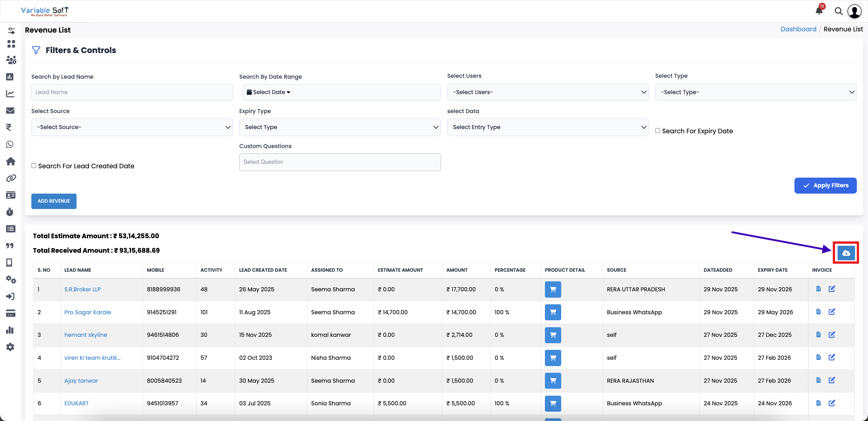Screen dimensions: 868x421
Task: Click the Apply Filters button
Action: (x=825, y=185)
